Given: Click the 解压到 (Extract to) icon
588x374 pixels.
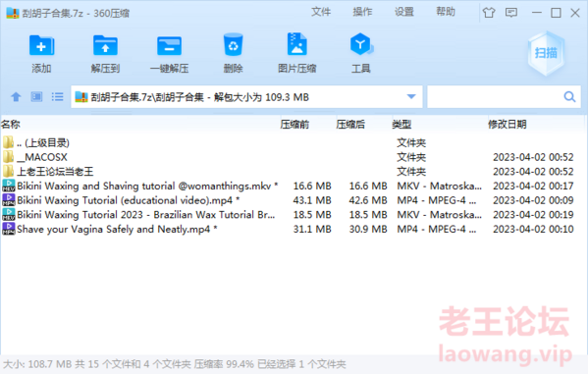Looking at the screenshot, I should click(105, 46).
